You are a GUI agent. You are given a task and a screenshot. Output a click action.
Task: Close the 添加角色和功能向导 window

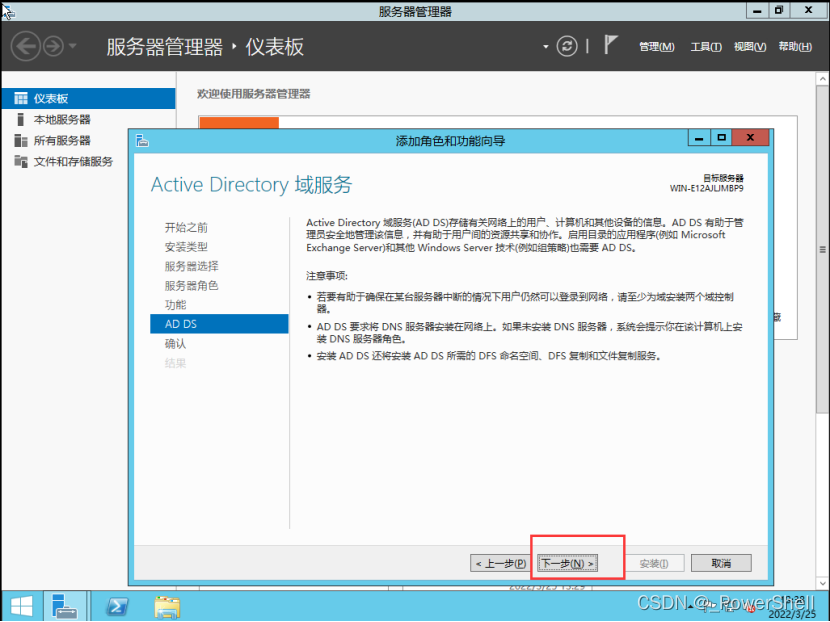click(750, 138)
